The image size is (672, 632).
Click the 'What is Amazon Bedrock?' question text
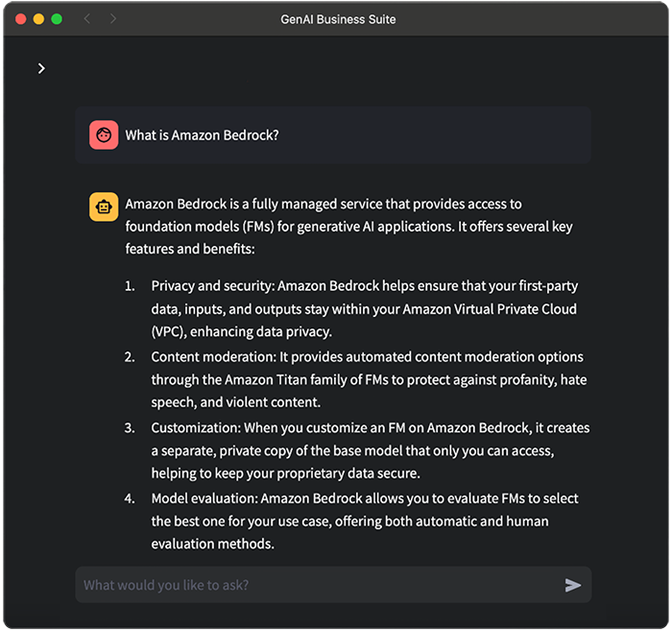(x=202, y=135)
